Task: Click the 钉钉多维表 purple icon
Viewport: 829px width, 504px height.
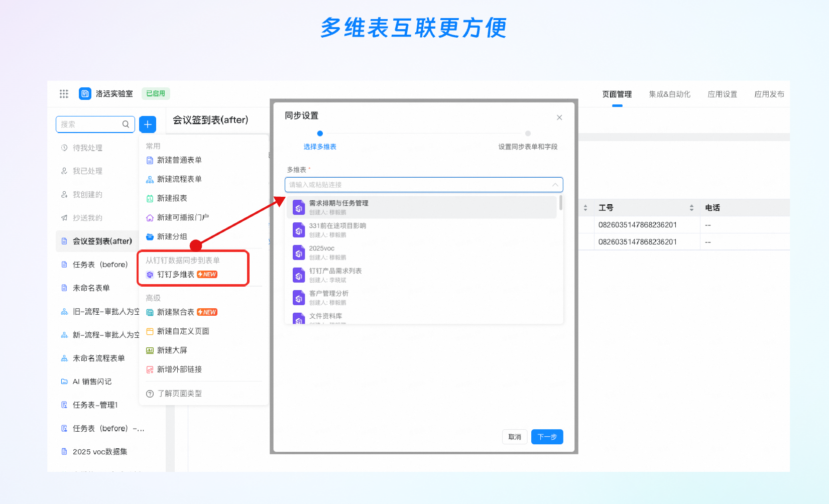Action: click(150, 275)
